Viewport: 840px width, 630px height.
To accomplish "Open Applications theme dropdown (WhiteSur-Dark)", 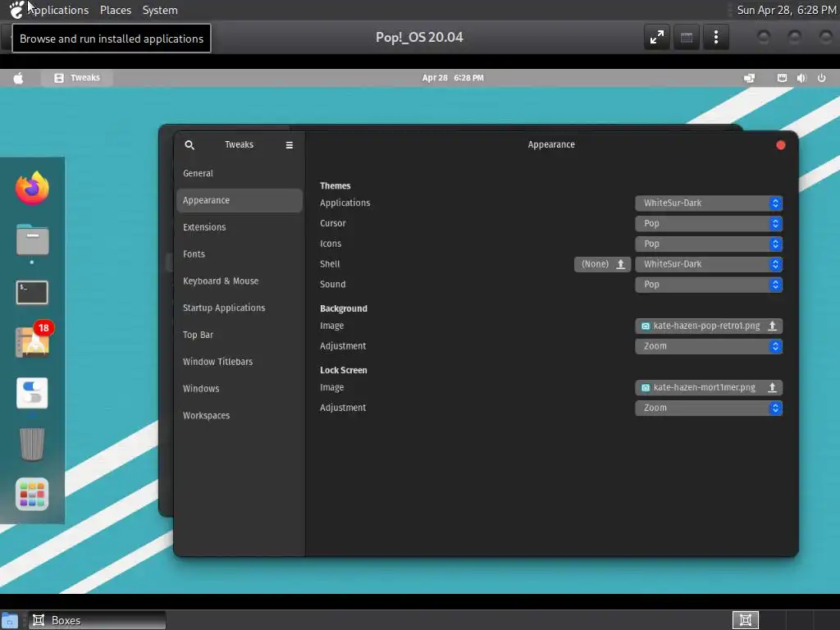I will tap(709, 203).
